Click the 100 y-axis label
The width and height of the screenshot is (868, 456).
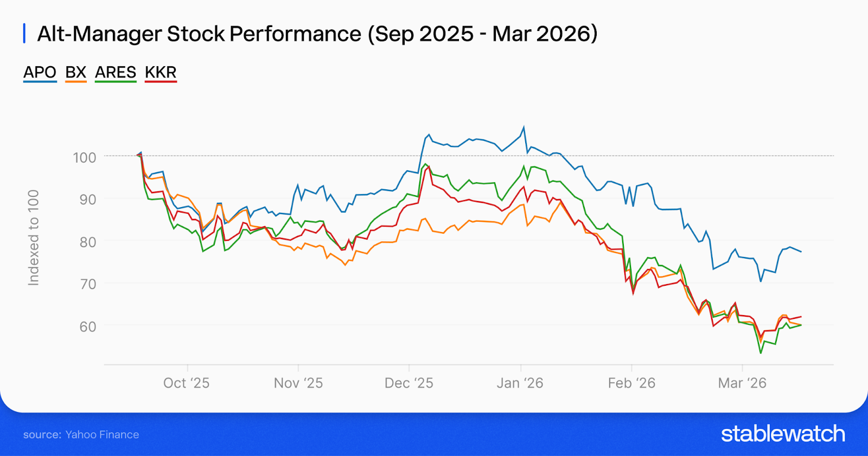click(x=85, y=158)
